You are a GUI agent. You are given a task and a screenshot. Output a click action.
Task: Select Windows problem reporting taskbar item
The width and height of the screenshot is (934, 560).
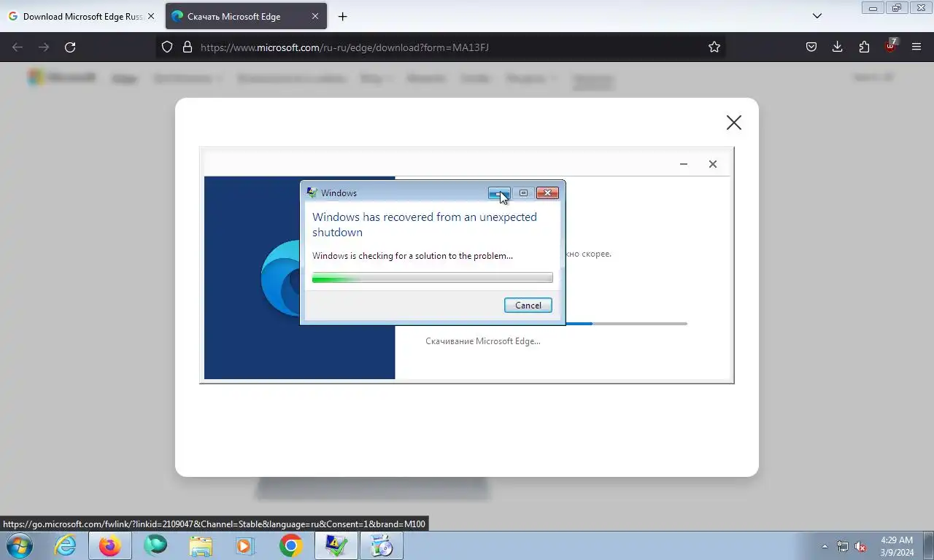[336, 545]
